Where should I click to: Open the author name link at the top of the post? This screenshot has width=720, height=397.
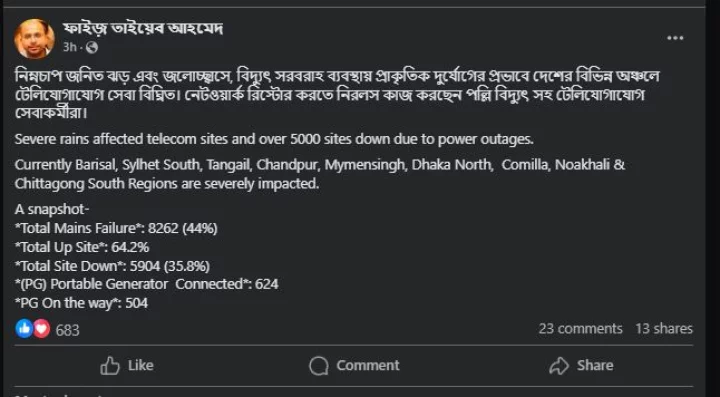143,29
